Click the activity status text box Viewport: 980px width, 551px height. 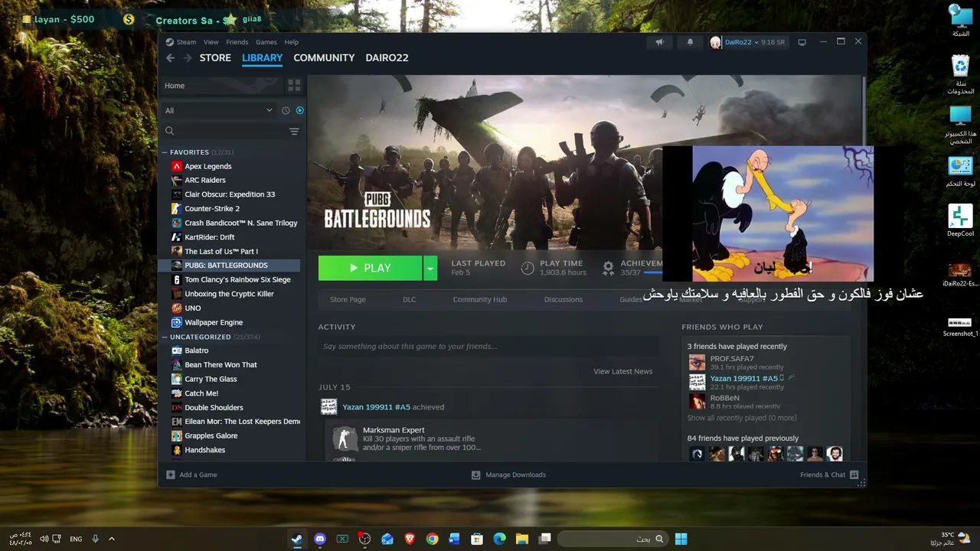click(x=488, y=347)
